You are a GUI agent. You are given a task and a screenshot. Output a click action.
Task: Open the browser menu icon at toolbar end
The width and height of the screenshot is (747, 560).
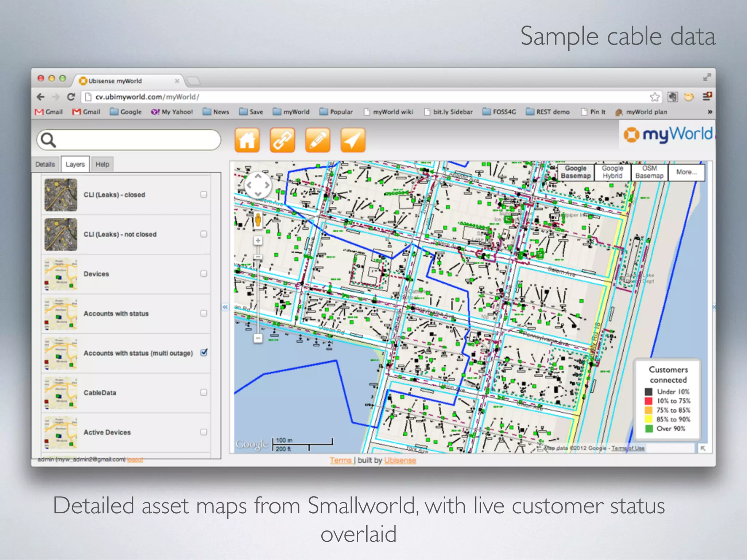tap(707, 96)
